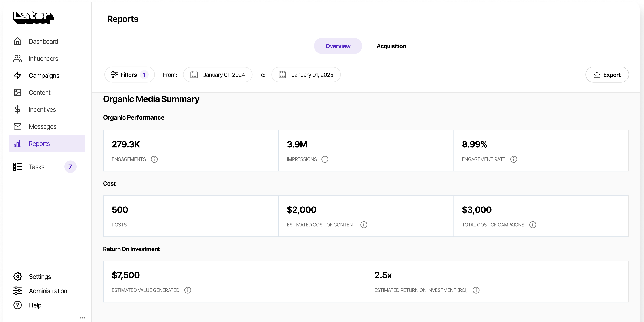Image resolution: width=644 pixels, height=322 pixels.
Task: Open the Administration page
Action: click(x=48, y=291)
